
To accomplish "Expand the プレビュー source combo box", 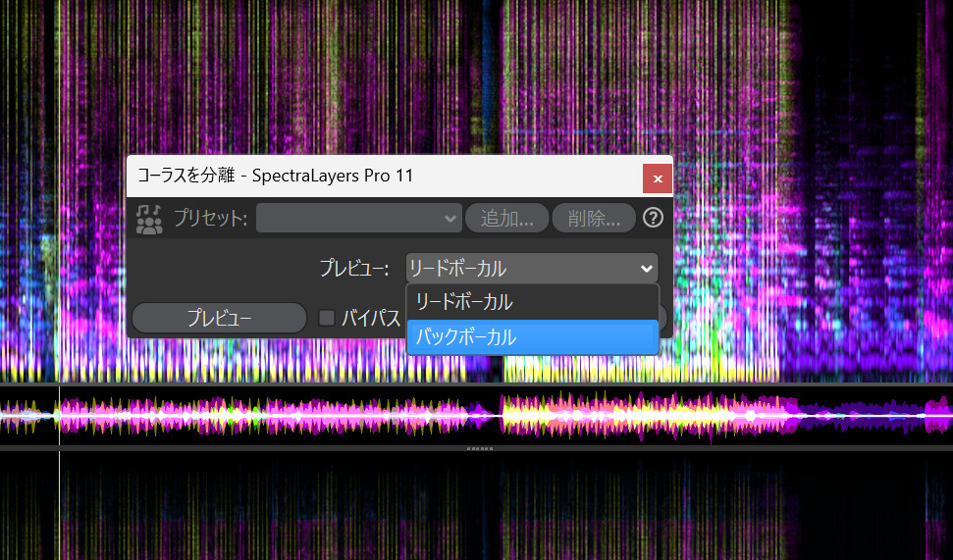I will (532, 268).
